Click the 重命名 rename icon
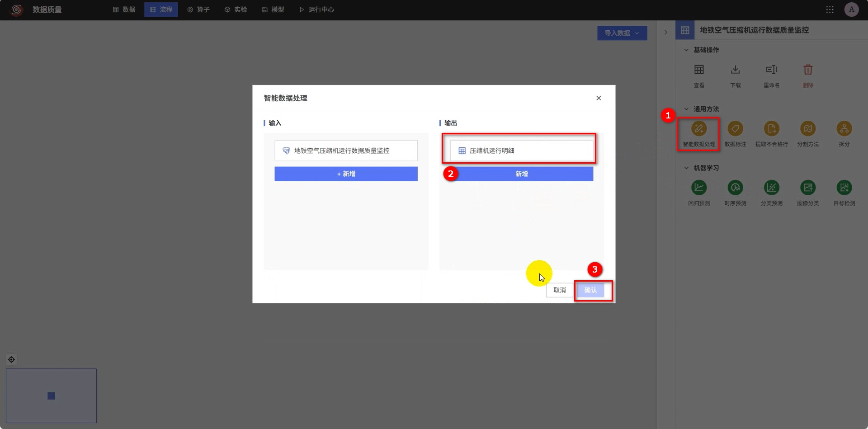This screenshot has height=429, width=868. [771, 70]
